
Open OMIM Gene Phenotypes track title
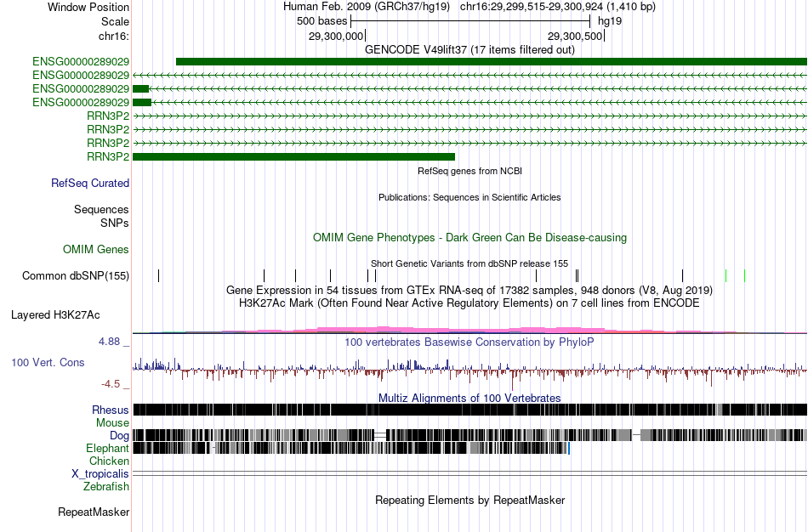(469, 237)
